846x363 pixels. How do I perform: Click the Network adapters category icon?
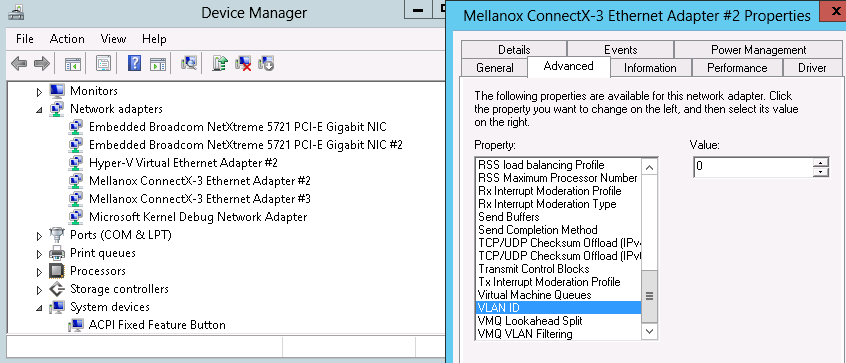point(57,109)
